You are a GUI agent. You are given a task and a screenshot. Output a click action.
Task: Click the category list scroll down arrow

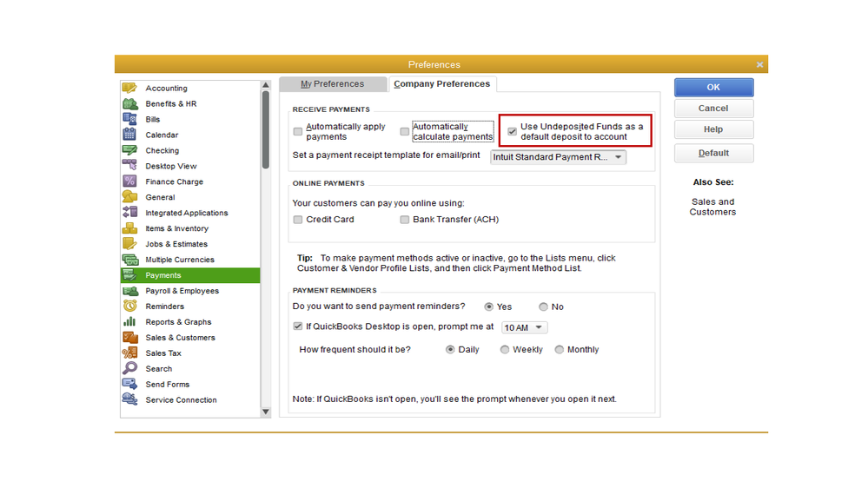pyautogui.click(x=266, y=412)
